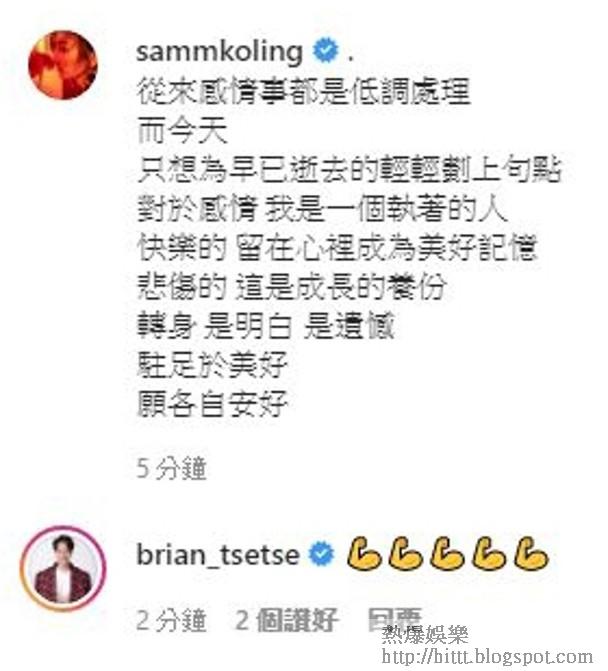Click the third flexed bicep emoji
The height and width of the screenshot is (671, 608).
coord(447,554)
